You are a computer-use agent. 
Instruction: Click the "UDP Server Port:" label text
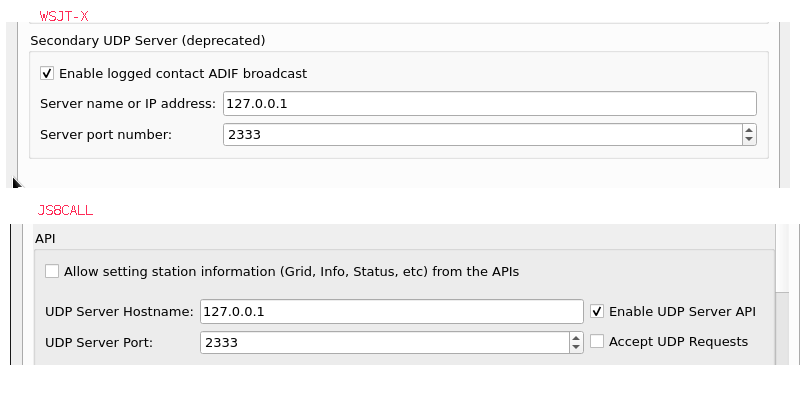[99, 342]
